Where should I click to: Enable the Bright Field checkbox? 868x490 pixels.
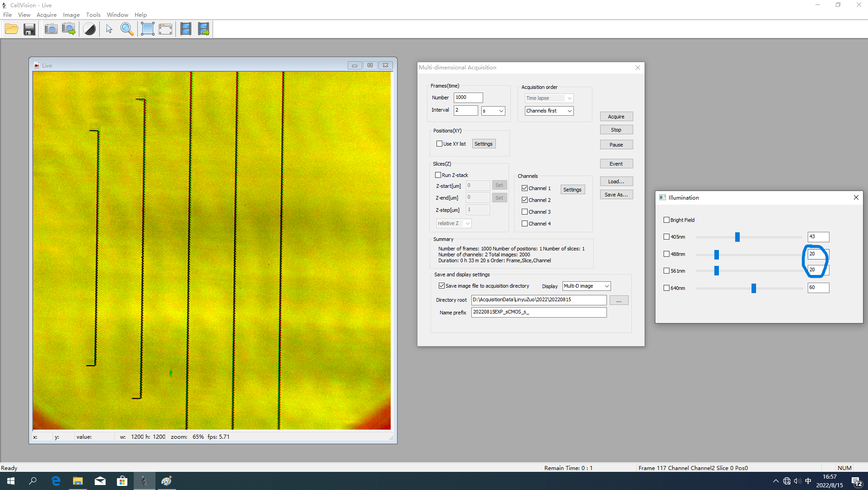point(666,220)
